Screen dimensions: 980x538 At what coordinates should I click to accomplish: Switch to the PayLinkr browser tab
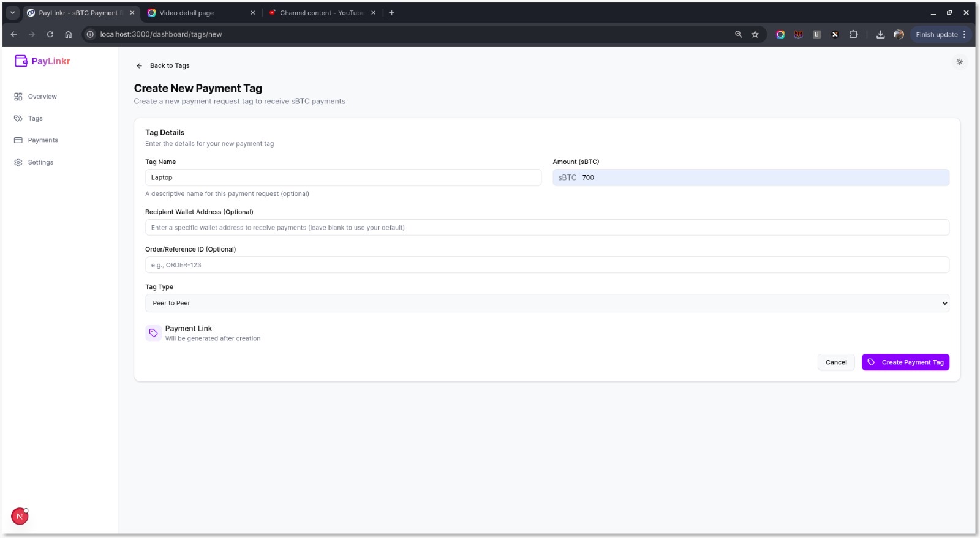tap(81, 13)
